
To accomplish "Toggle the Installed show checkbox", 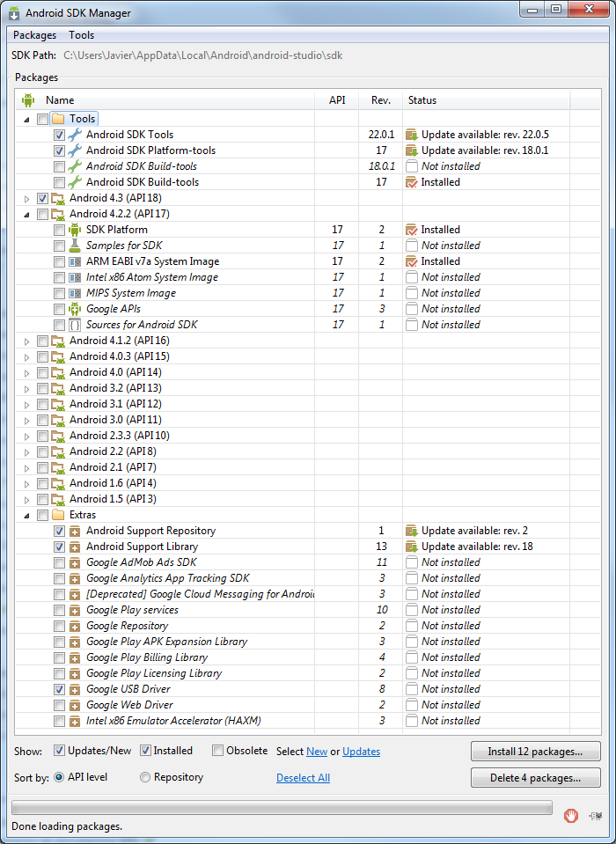I will point(145,751).
